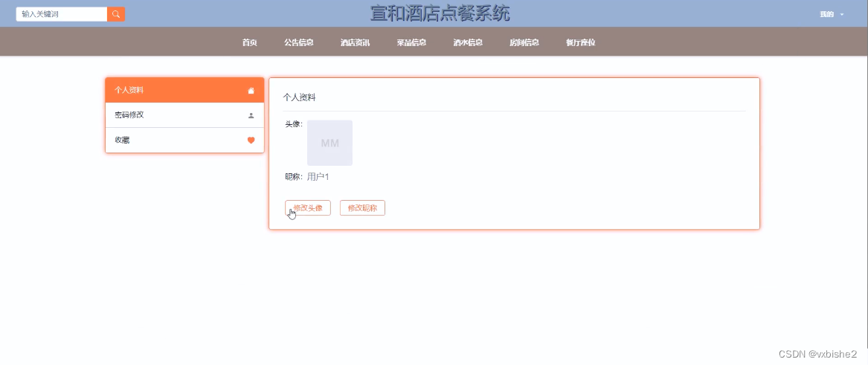This screenshot has width=868, height=365.
Task: Click the 我的 account label
Action: (826, 14)
